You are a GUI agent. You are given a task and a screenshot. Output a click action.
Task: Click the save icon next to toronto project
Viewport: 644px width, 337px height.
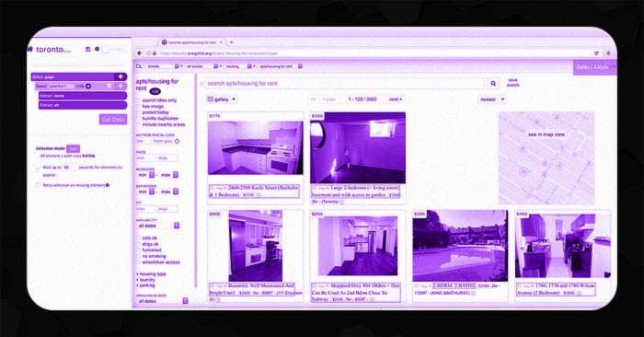tap(88, 49)
